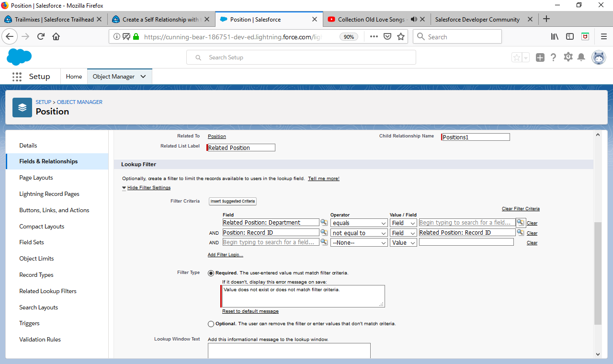Viewport: 613px width, 364px height.
Task: Save page to Pocket
Action: (387, 36)
